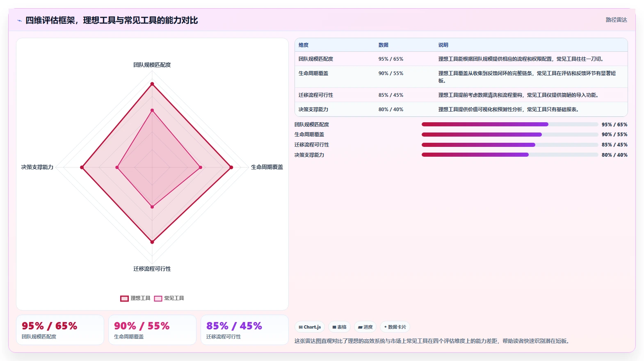Click the radar axis label 决策支撑能力

click(37, 167)
